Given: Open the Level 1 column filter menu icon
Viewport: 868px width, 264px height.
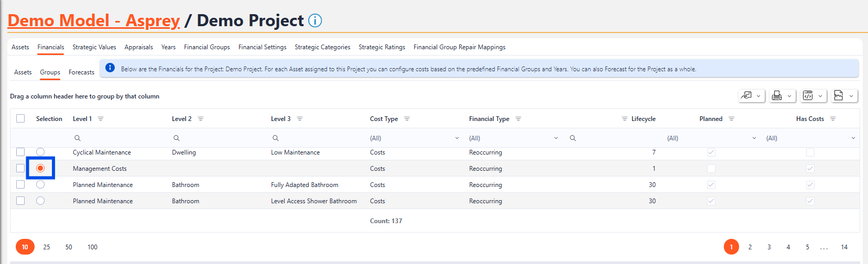Looking at the screenshot, I should pyautogui.click(x=101, y=119).
